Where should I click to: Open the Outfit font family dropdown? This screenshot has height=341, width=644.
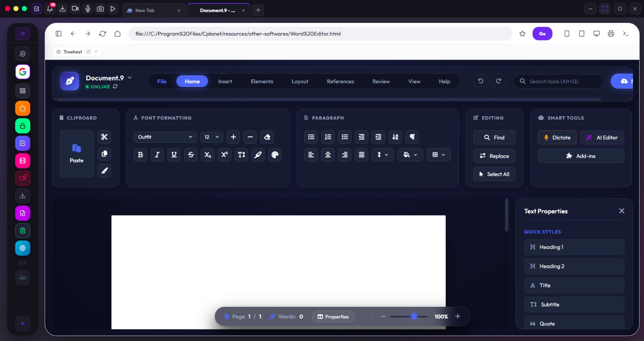tap(165, 137)
